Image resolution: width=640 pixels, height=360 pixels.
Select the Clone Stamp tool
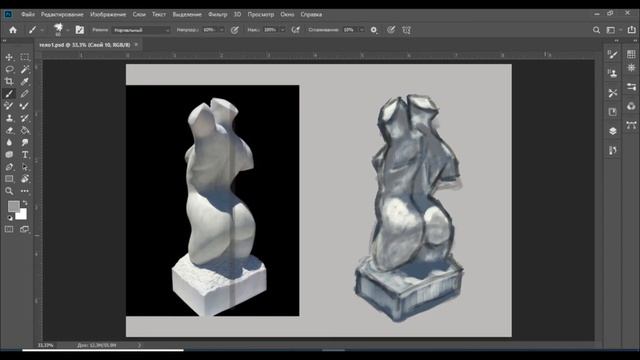[9, 118]
